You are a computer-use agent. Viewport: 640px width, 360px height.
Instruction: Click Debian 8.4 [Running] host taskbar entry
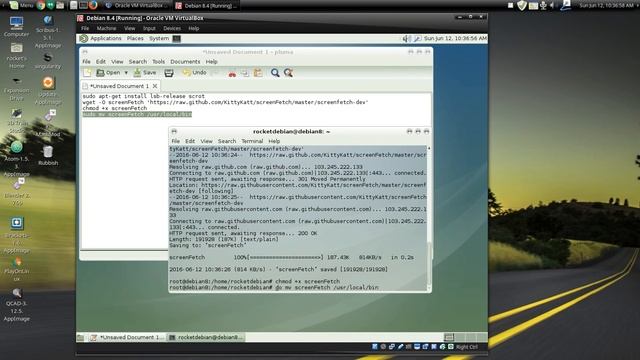coord(206,6)
